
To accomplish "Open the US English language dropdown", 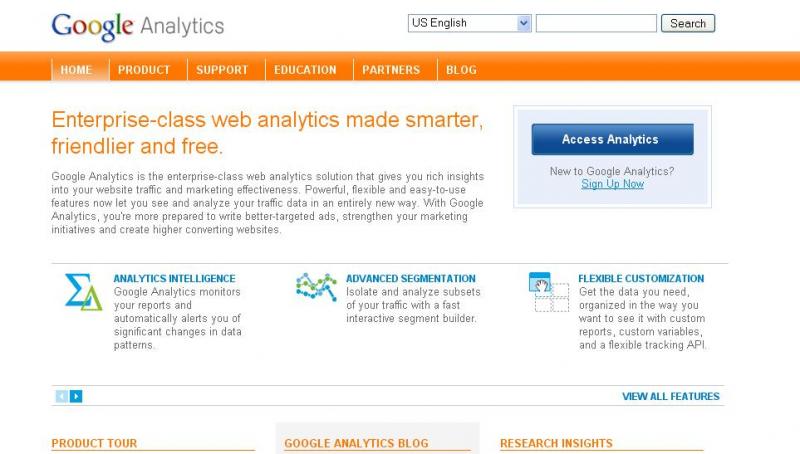I will point(469,23).
